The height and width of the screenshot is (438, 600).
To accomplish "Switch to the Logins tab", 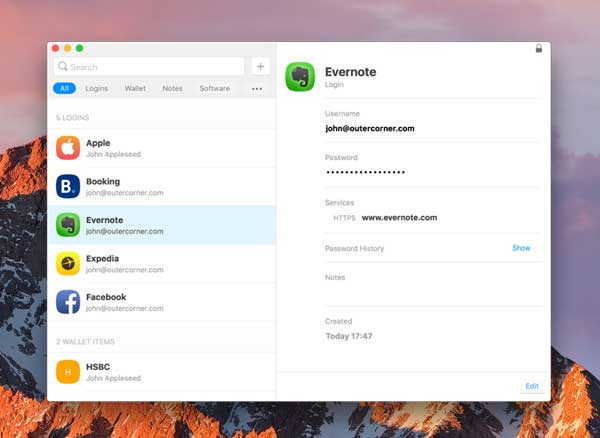I will click(x=96, y=88).
